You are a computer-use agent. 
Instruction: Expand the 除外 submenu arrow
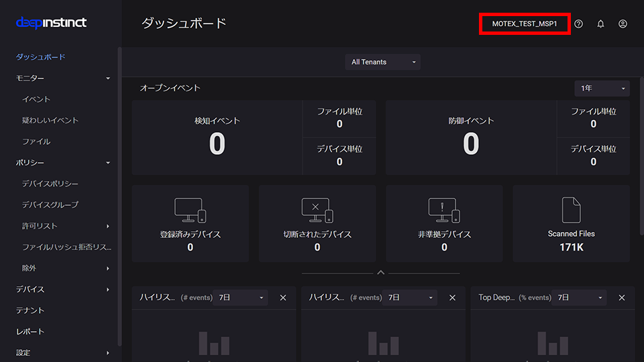108,268
